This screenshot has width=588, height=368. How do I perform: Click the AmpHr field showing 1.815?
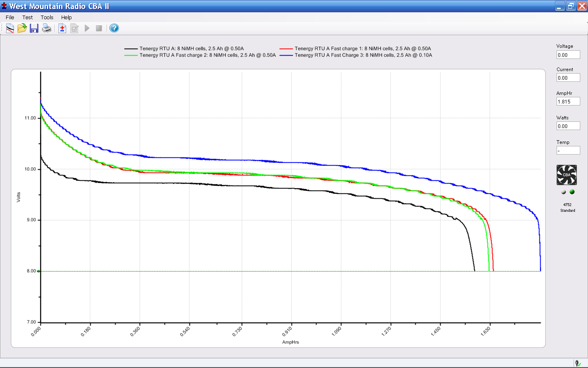tap(568, 101)
